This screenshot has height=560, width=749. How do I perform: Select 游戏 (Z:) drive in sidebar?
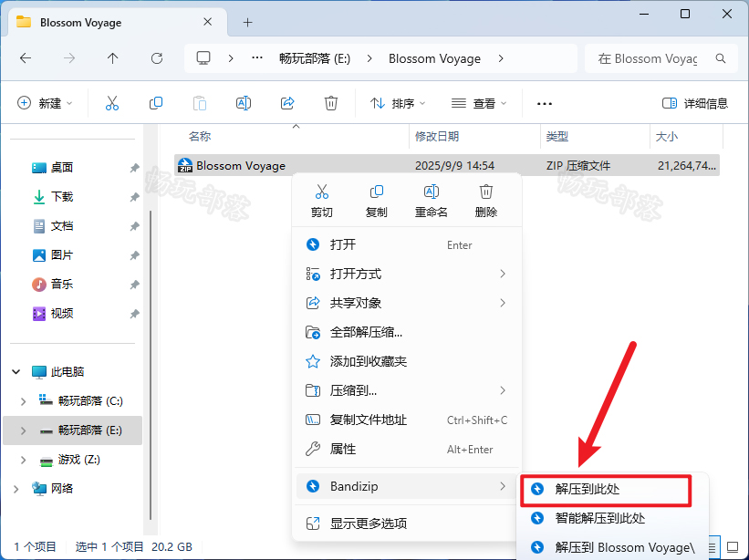coord(78,460)
